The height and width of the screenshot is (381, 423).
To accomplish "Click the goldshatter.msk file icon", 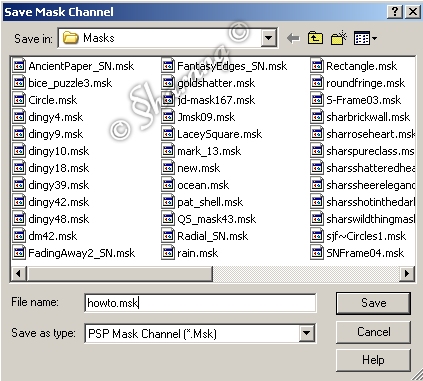I will 168,83.
